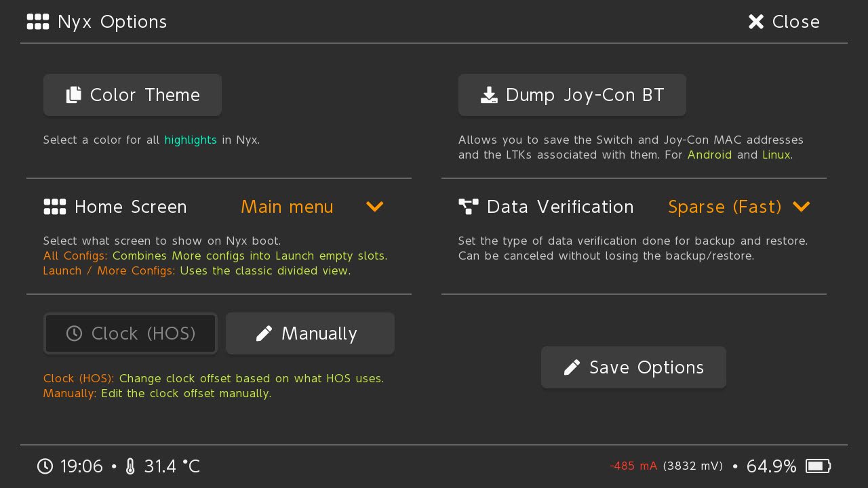868x488 pixels.
Task: Click the 'Linux' highlighted word
Action: [777, 155]
